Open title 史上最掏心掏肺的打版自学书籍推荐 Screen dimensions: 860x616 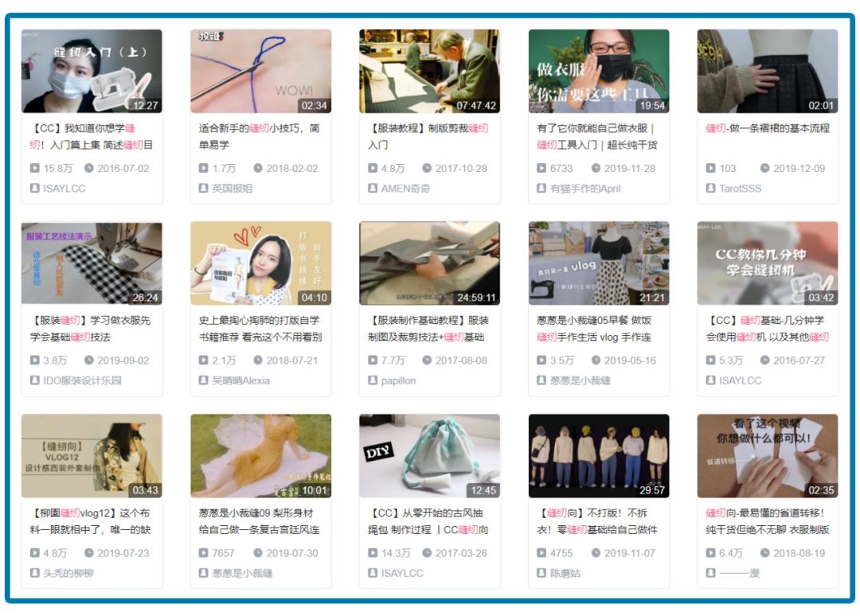tap(260, 329)
